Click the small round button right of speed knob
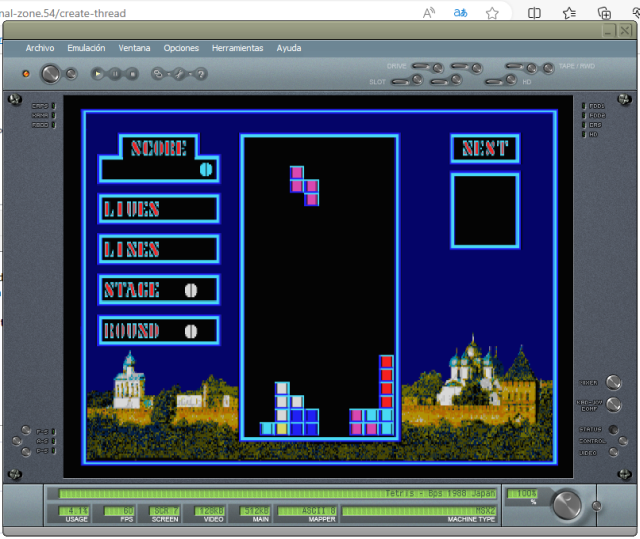 [x=596, y=506]
